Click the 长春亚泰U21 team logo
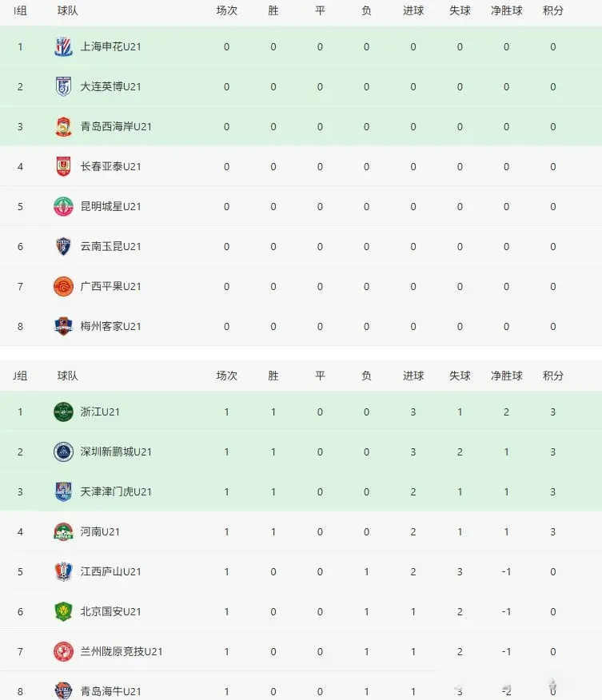 point(63,166)
